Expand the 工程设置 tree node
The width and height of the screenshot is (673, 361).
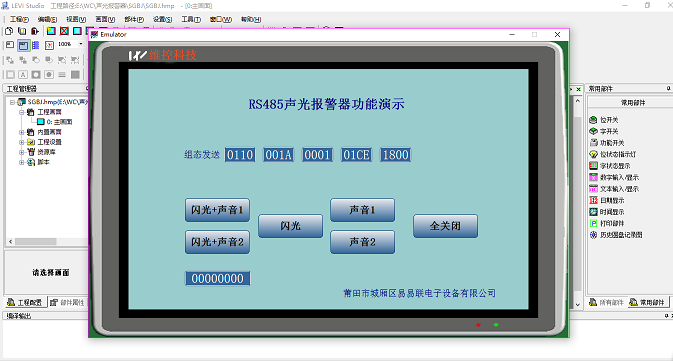click(21, 142)
